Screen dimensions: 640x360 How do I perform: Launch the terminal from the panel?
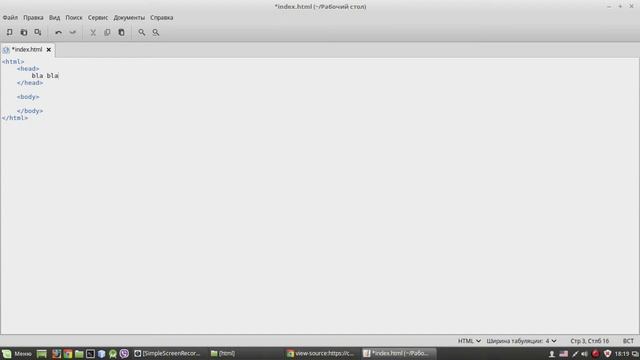point(90,353)
